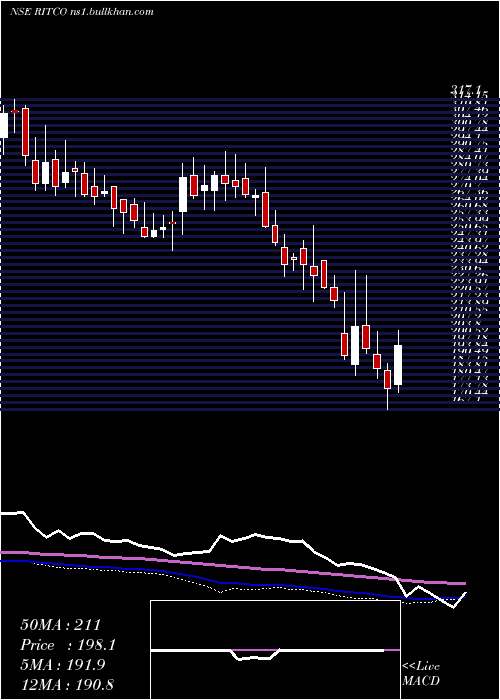Click the pink 50MA line in lower panel
Screen dimensions: 500x700
pyautogui.click(x=232, y=567)
